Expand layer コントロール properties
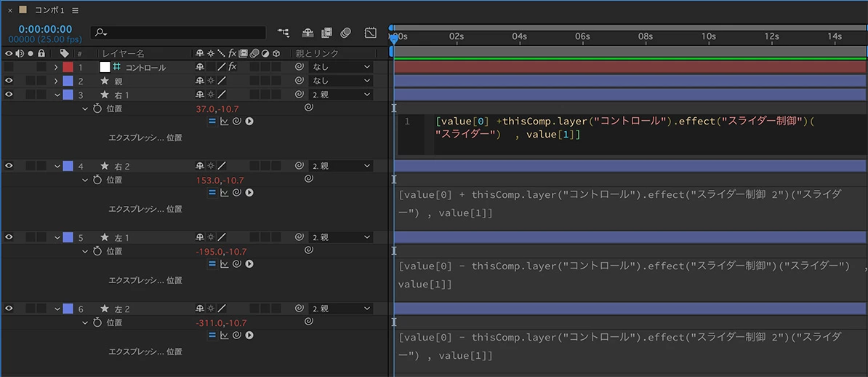 tap(56, 67)
